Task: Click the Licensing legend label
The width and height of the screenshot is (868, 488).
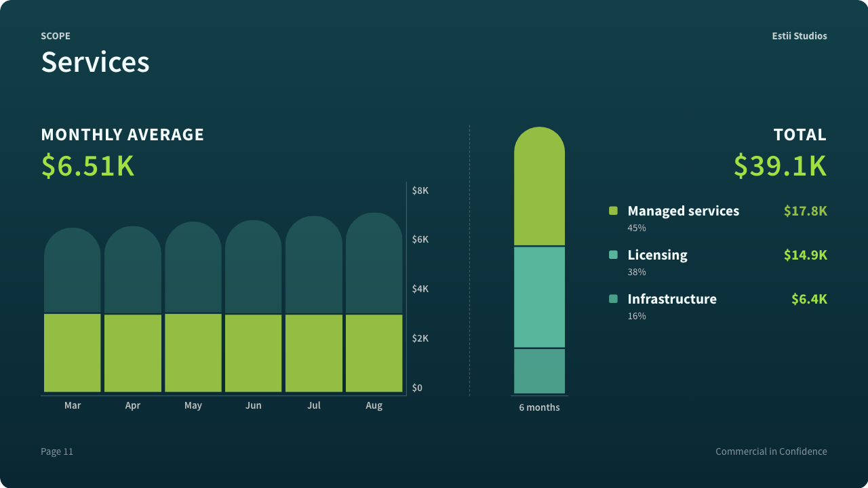Action: 658,256
